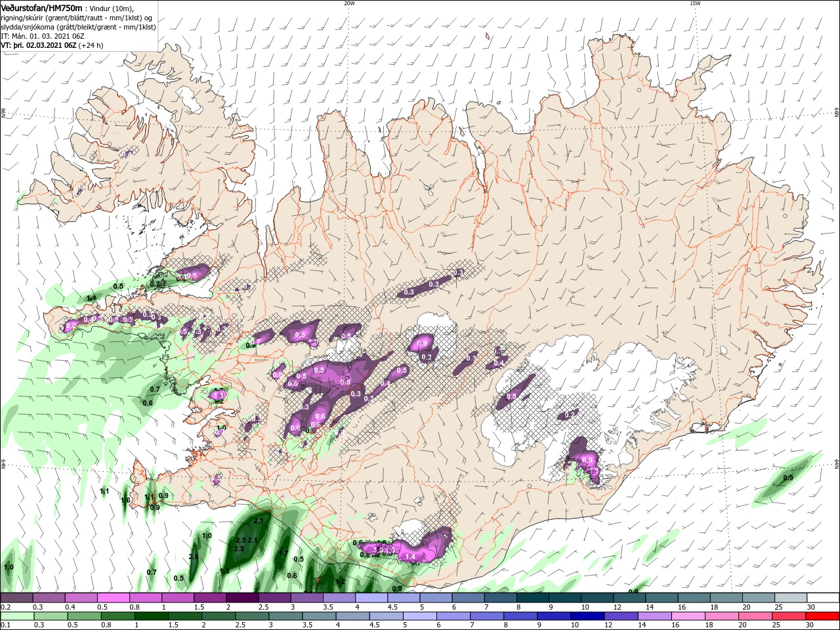Pick the 0.3 purple swatch in upper legend
This screenshot has height=630, width=840.
pos(49,598)
